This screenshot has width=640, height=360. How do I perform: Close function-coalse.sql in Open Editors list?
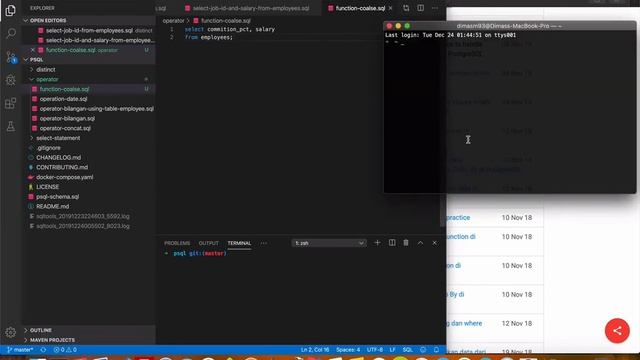click(33, 50)
